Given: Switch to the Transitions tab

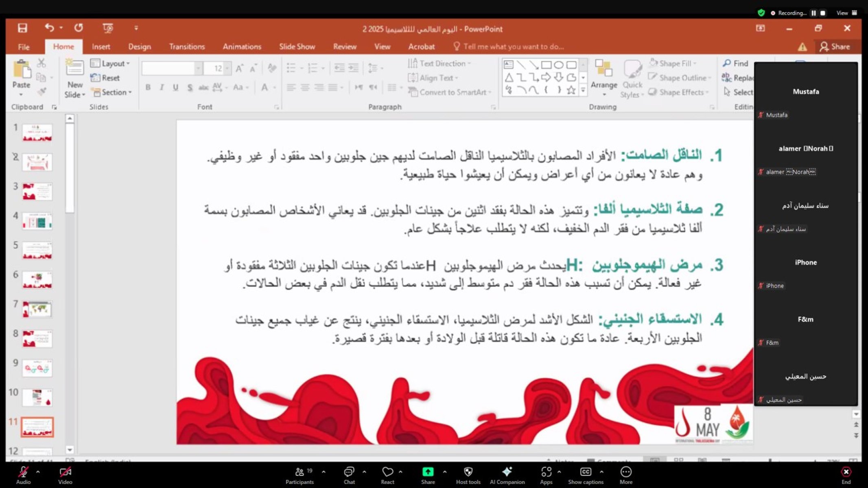Looking at the screenshot, I should point(187,47).
